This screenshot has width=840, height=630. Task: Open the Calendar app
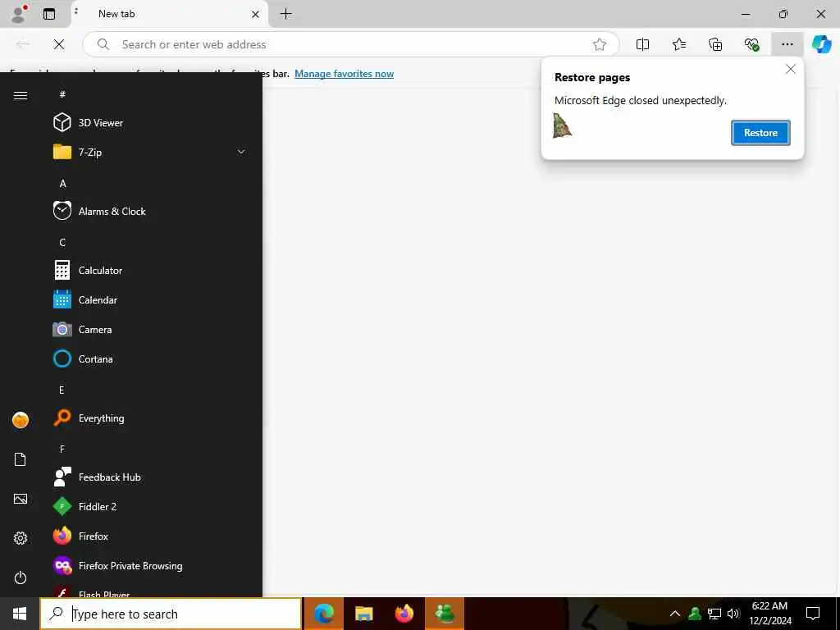coord(150,300)
